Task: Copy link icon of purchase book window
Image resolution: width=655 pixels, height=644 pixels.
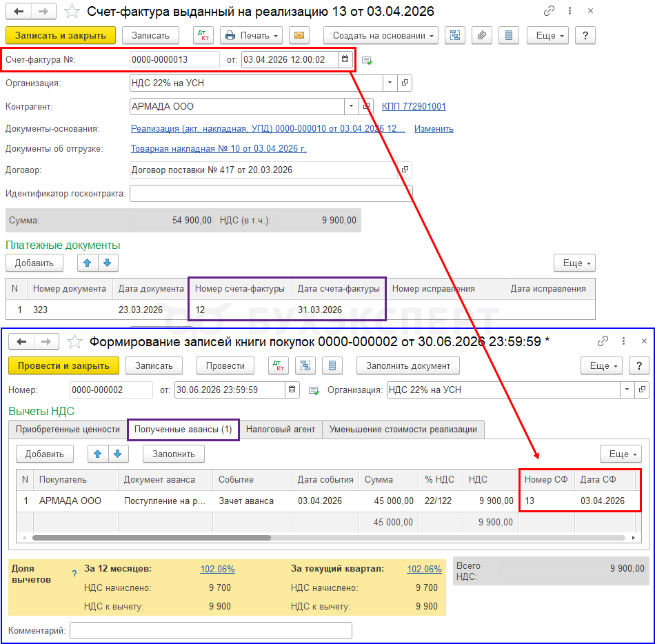Action: pyautogui.click(x=603, y=341)
